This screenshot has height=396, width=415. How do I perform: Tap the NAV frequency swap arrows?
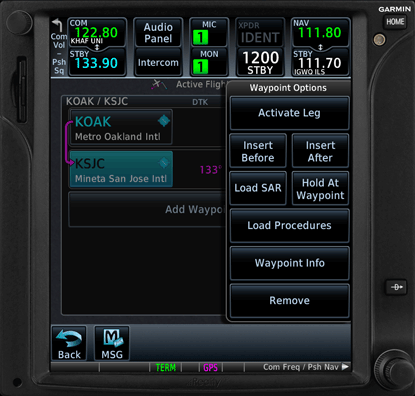320,47
